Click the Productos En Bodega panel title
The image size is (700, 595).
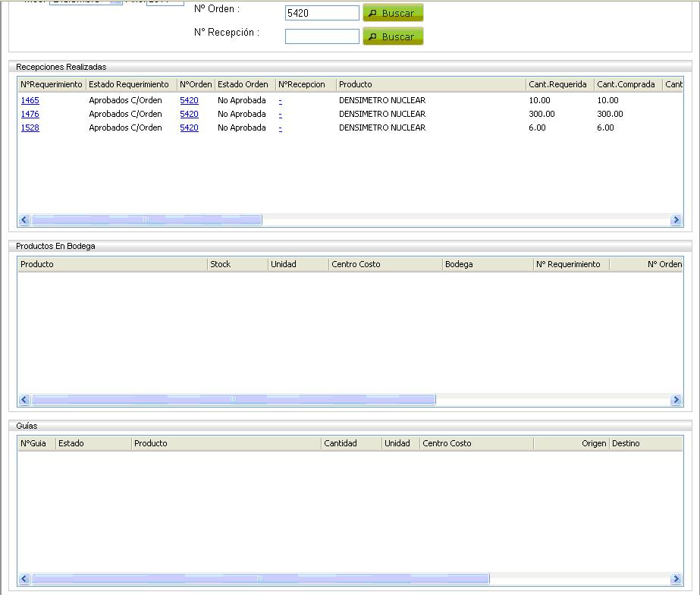tap(55, 246)
